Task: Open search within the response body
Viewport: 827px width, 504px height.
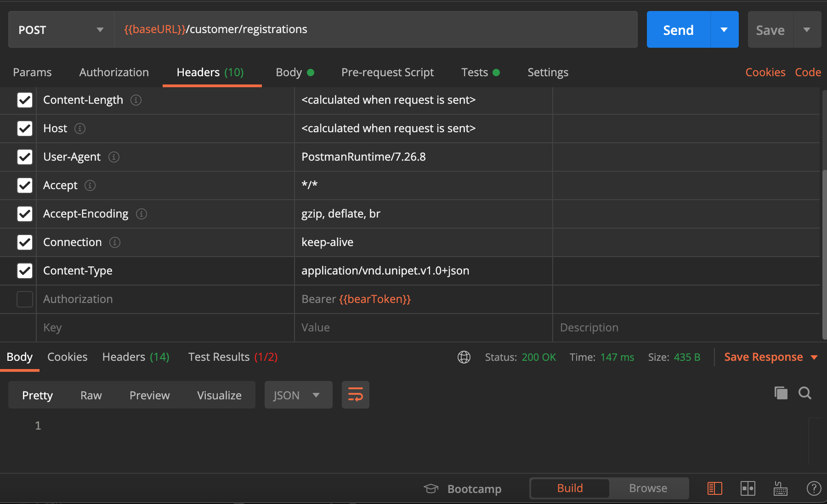Action: point(805,393)
